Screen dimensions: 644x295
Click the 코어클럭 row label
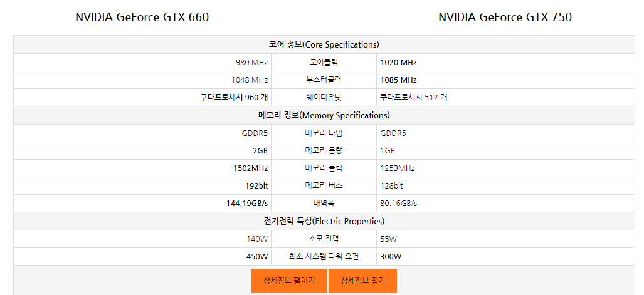click(324, 63)
